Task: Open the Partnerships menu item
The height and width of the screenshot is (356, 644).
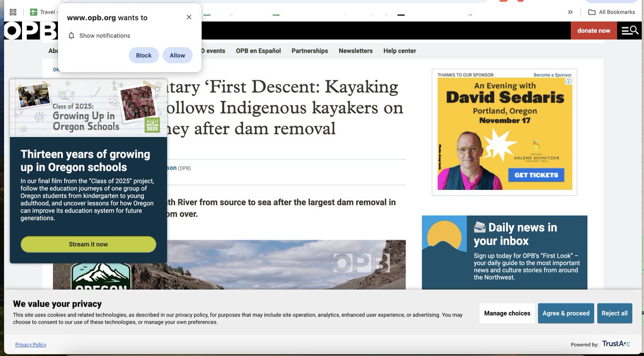Action: pyautogui.click(x=310, y=51)
